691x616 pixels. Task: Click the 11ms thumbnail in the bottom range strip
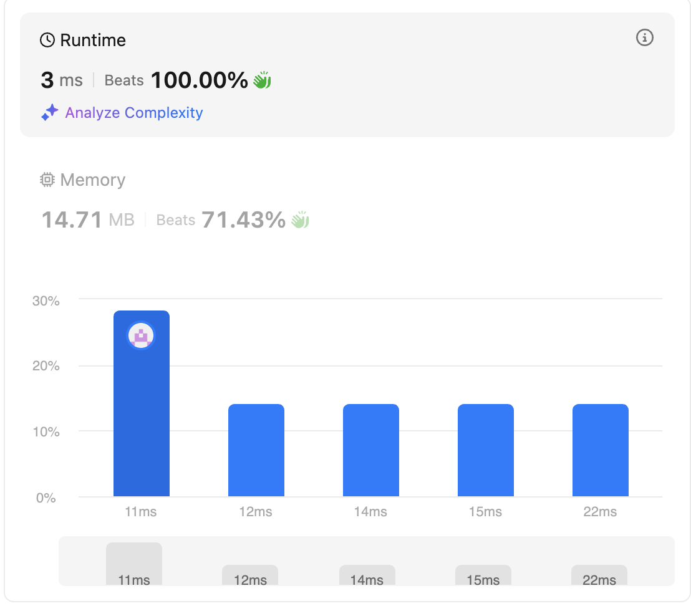(x=134, y=565)
